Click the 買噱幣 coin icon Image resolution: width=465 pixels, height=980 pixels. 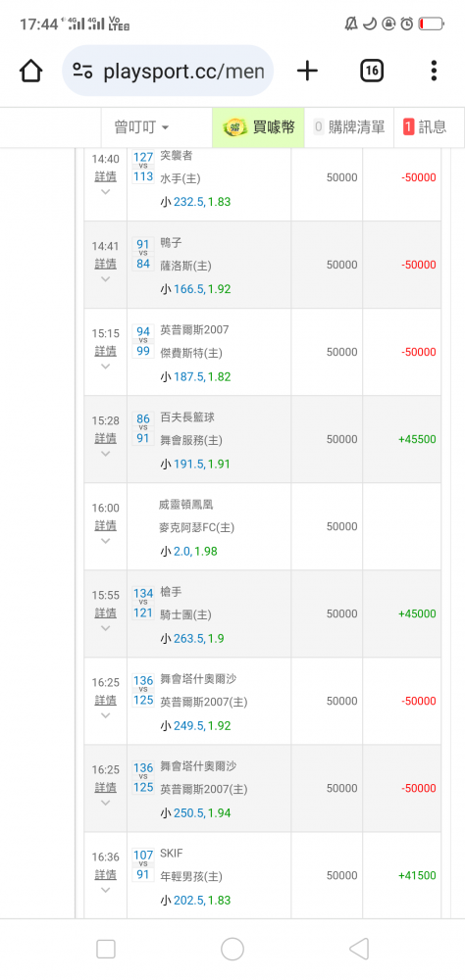pos(236,127)
